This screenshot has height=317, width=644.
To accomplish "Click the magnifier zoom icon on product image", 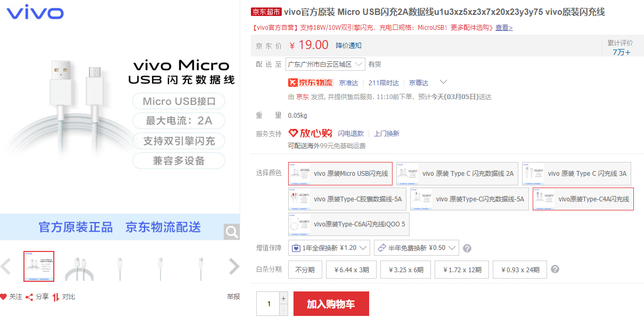I will click(x=231, y=232).
